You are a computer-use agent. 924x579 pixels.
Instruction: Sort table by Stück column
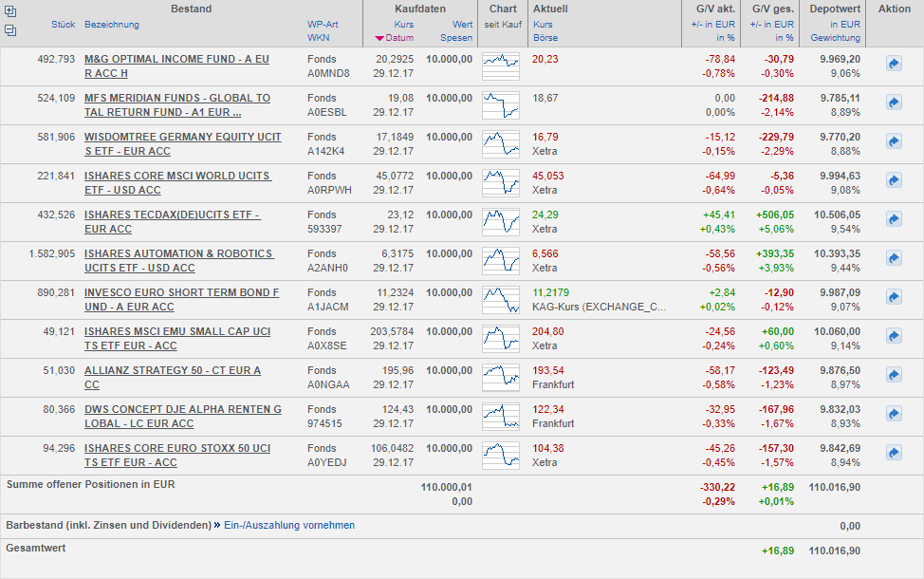pos(63,25)
